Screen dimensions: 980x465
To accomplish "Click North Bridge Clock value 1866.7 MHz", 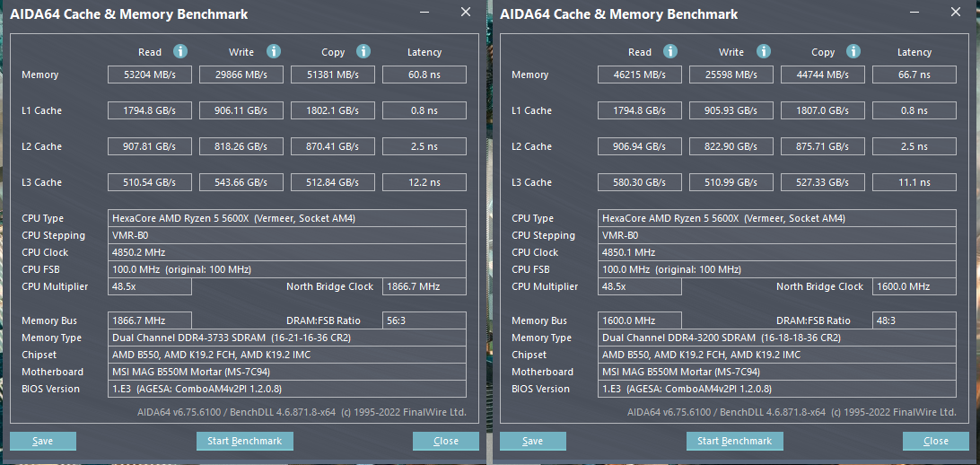I will 424,287.
